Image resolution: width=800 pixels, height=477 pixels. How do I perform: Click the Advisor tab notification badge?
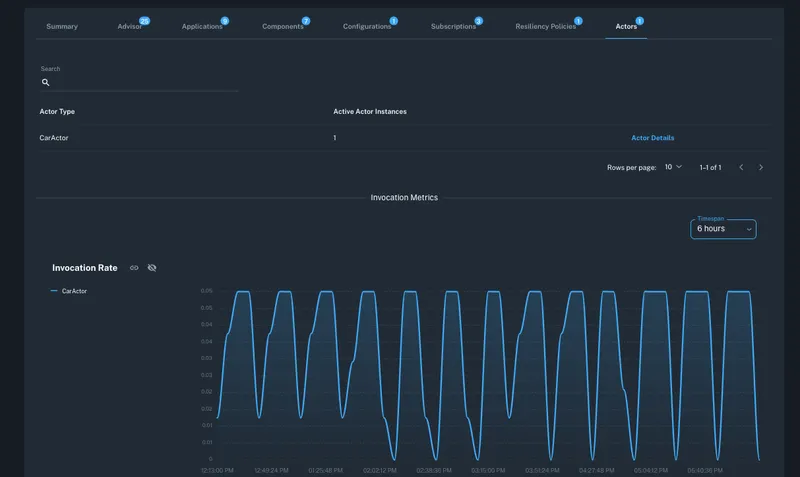pyautogui.click(x=144, y=20)
